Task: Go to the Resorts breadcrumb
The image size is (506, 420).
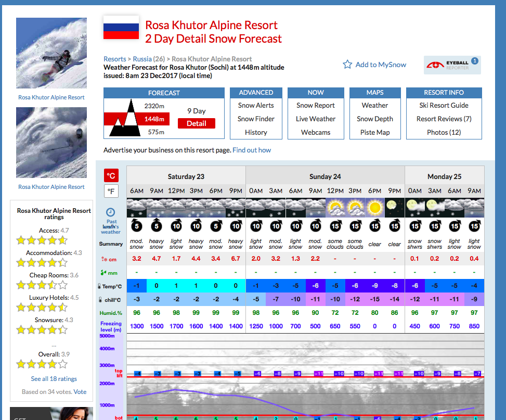Action: (x=114, y=59)
